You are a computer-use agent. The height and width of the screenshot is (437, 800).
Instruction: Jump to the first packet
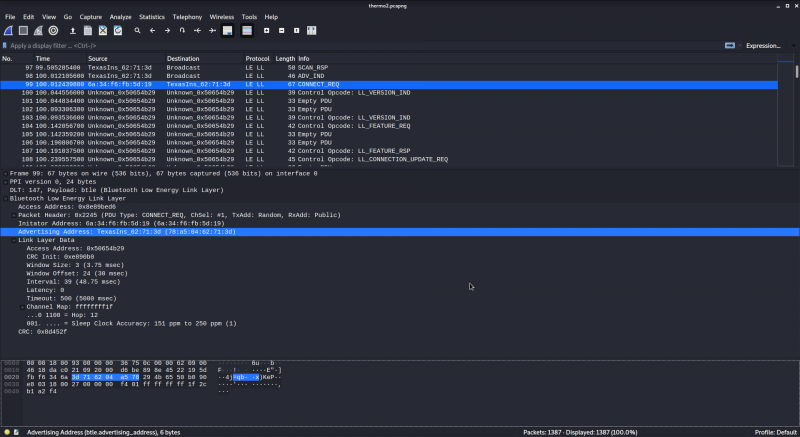pyautogui.click(x=197, y=31)
